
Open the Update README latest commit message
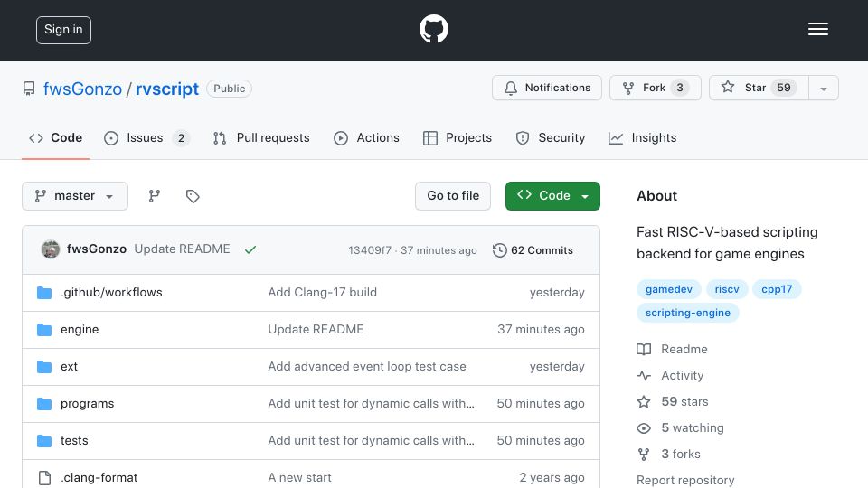(182, 249)
